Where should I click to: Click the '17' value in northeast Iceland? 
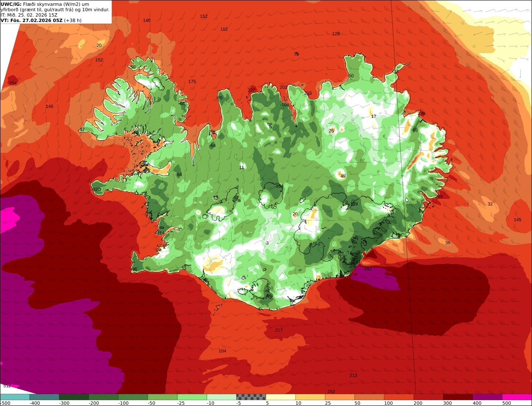374,117
